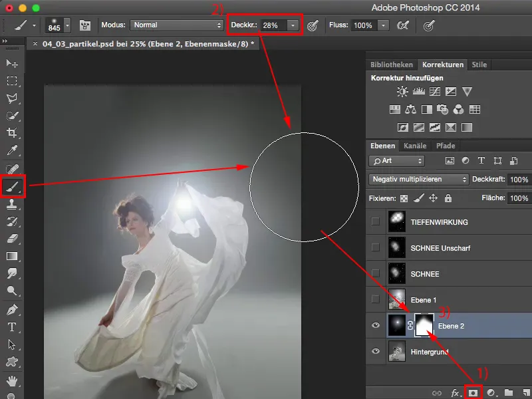Enable pressure for size icon
Image resolution: width=532 pixels, height=399 pixels.
click(x=429, y=25)
